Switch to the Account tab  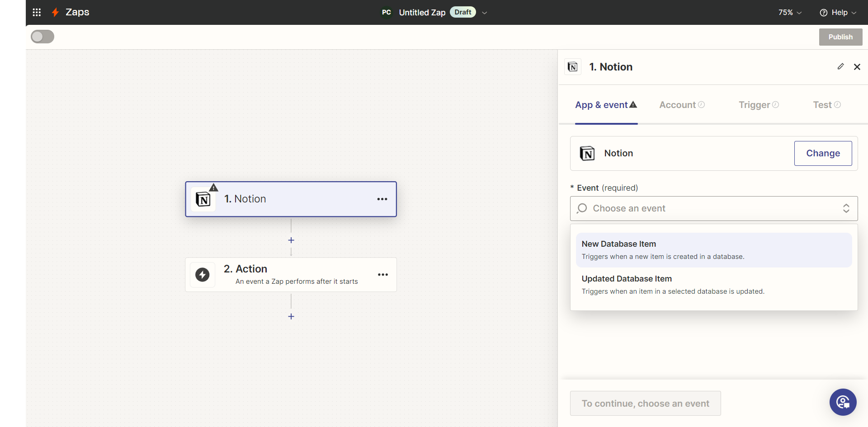coord(682,105)
